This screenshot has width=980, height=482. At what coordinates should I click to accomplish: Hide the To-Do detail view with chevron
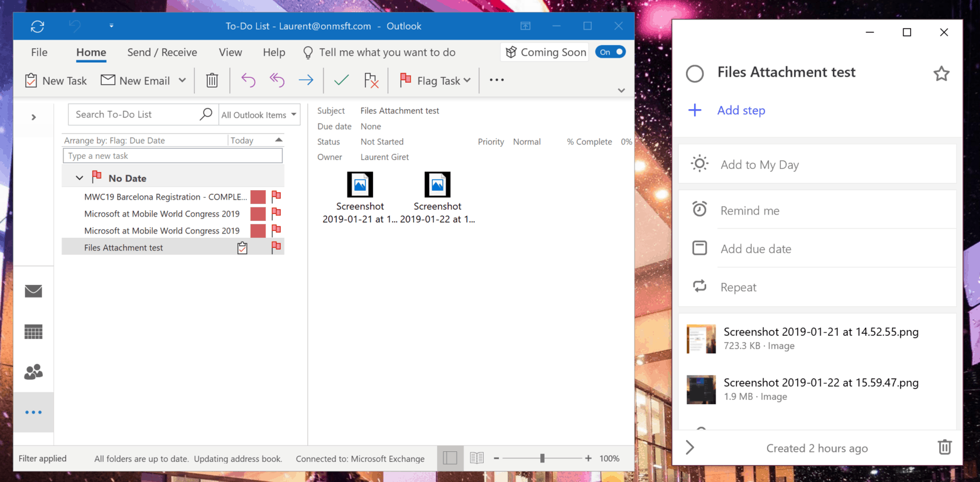pos(690,447)
